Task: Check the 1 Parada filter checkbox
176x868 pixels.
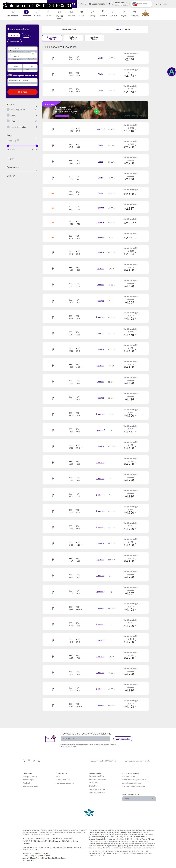Action: click(x=8, y=121)
